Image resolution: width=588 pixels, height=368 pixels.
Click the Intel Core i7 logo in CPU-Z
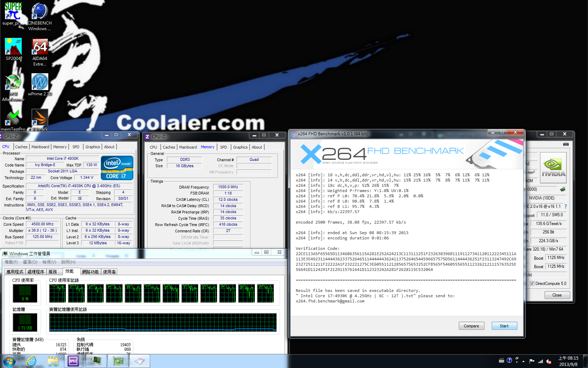tap(117, 168)
